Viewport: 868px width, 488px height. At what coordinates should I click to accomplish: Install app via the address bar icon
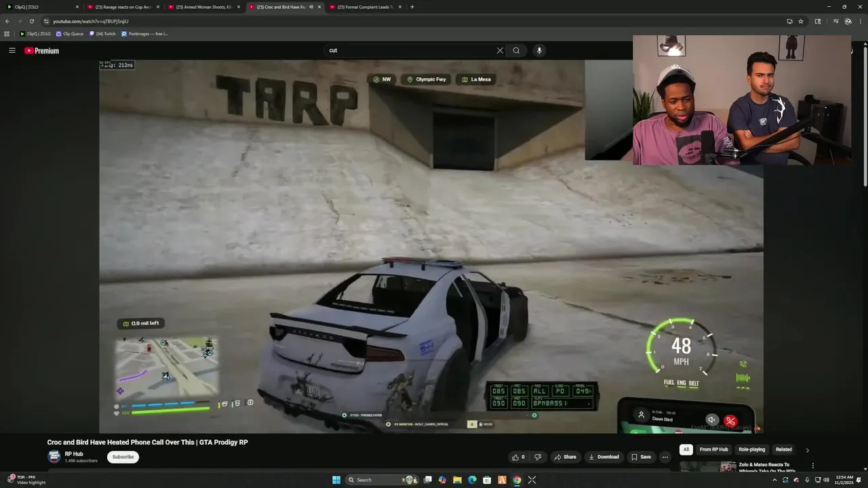(789, 21)
